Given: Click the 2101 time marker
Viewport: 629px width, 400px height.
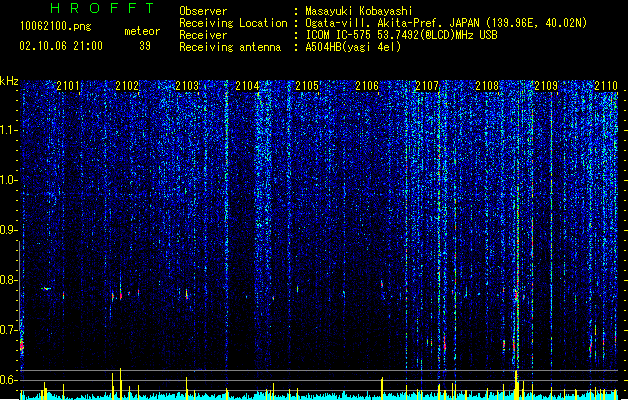Looking at the screenshot, I should click(x=68, y=86).
